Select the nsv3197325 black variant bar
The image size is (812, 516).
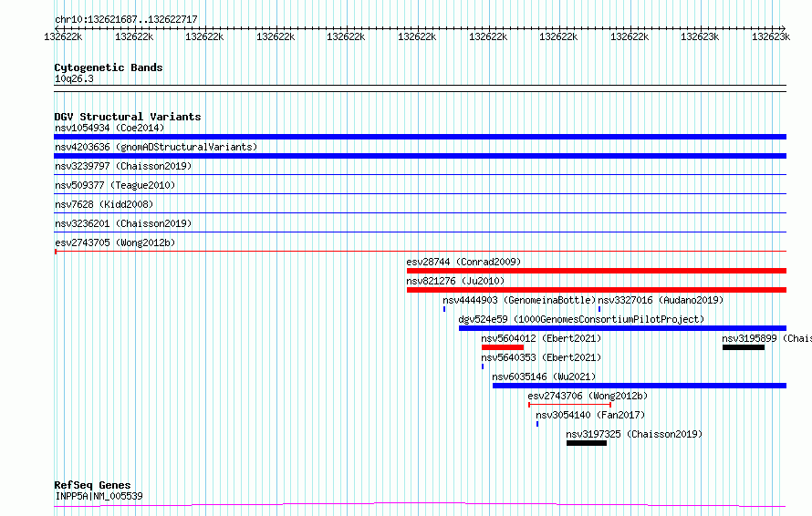587,443
